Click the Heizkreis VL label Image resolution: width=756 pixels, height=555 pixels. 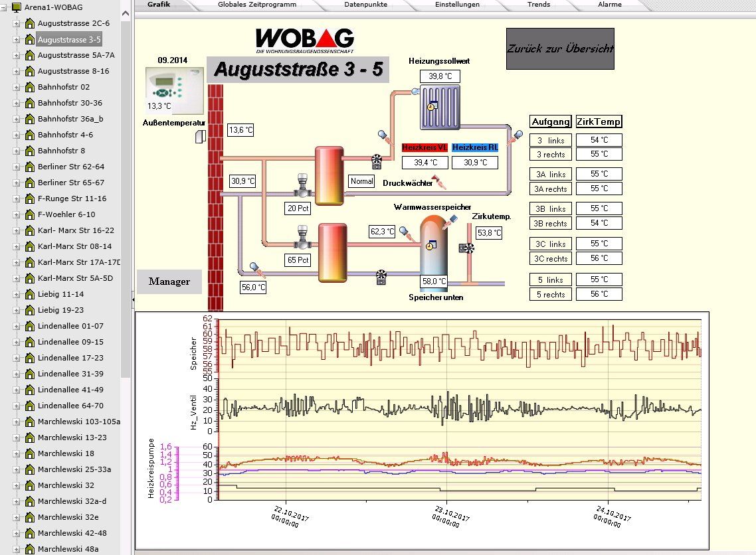coord(425,147)
